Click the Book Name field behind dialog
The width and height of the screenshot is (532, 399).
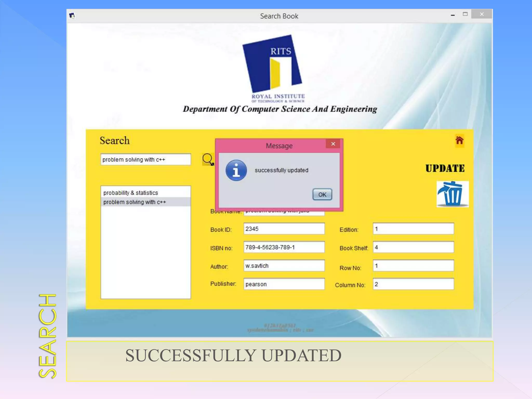coord(284,214)
